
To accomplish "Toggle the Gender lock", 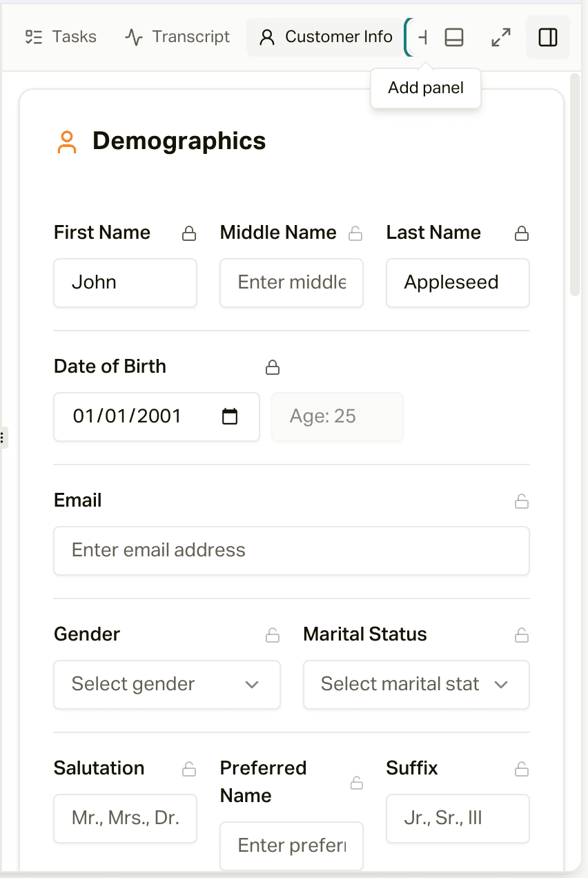I will pos(273,635).
